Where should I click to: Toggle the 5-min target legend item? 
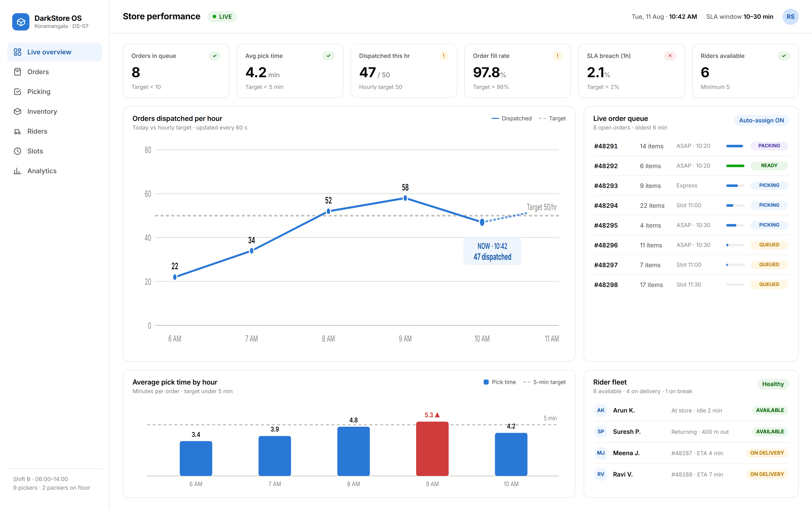[x=544, y=382]
